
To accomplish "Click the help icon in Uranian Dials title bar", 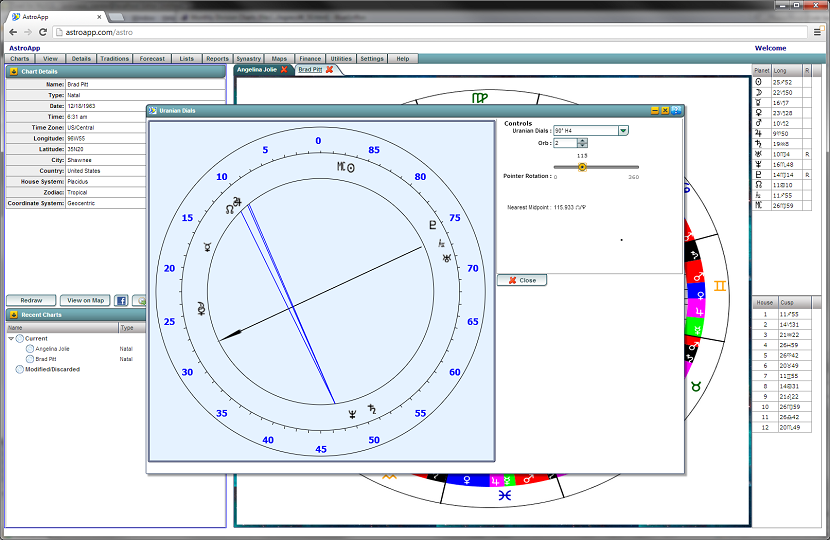I will tap(676, 110).
